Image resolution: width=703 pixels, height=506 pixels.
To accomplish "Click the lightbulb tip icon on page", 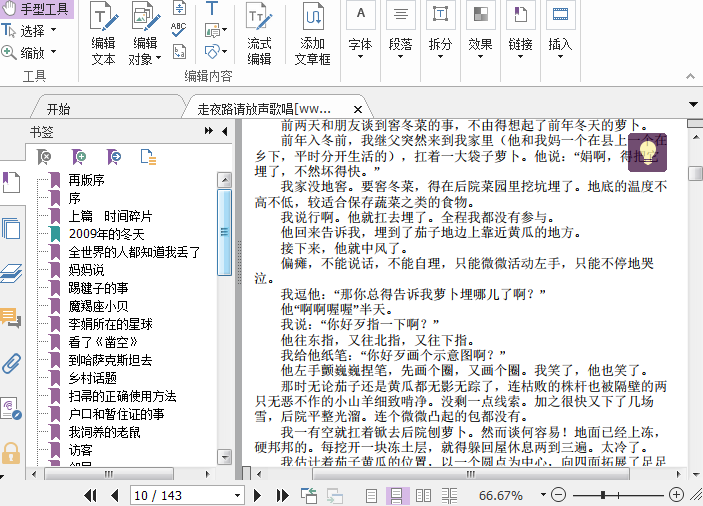I will (647, 152).
